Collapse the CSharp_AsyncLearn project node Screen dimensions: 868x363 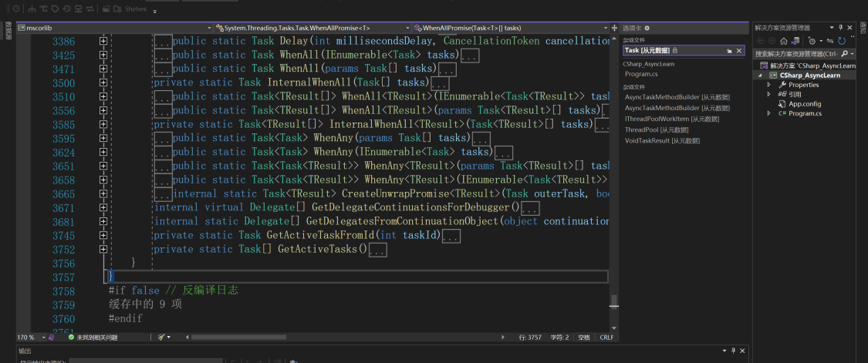(760, 76)
